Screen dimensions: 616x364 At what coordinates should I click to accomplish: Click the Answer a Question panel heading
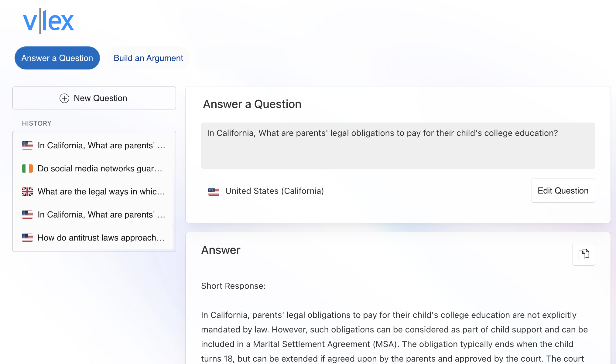pyautogui.click(x=252, y=104)
